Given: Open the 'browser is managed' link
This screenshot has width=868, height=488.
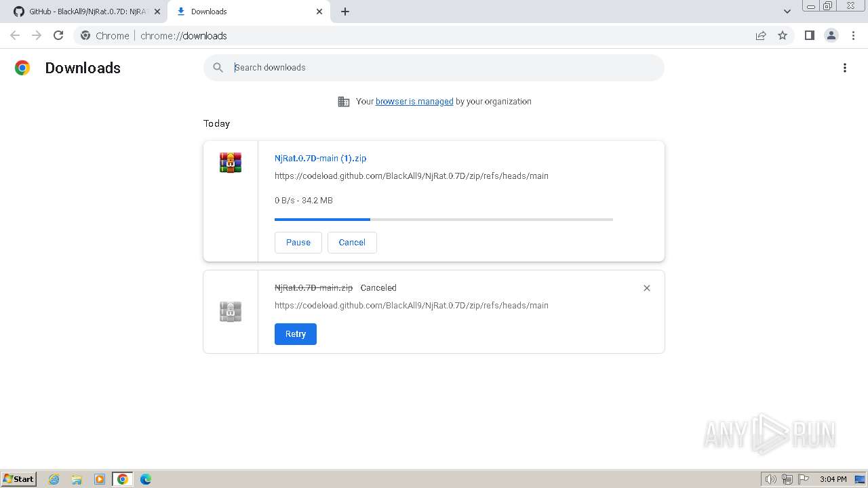Looking at the screenshot, I should click(x=414, y=102).
